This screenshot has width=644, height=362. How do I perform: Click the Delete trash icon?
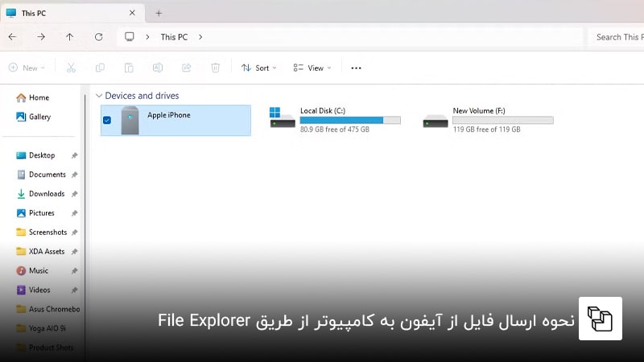(x=215, y=68)
